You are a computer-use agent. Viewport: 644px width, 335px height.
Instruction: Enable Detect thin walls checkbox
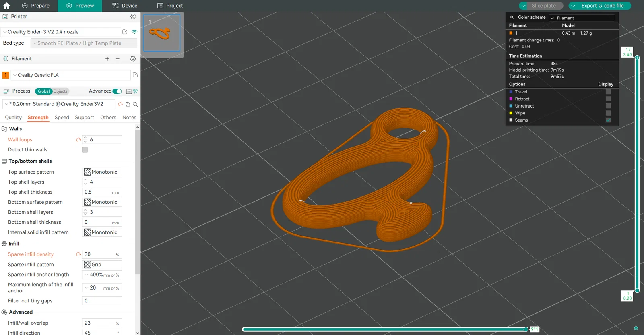click(x=85, y=150)
